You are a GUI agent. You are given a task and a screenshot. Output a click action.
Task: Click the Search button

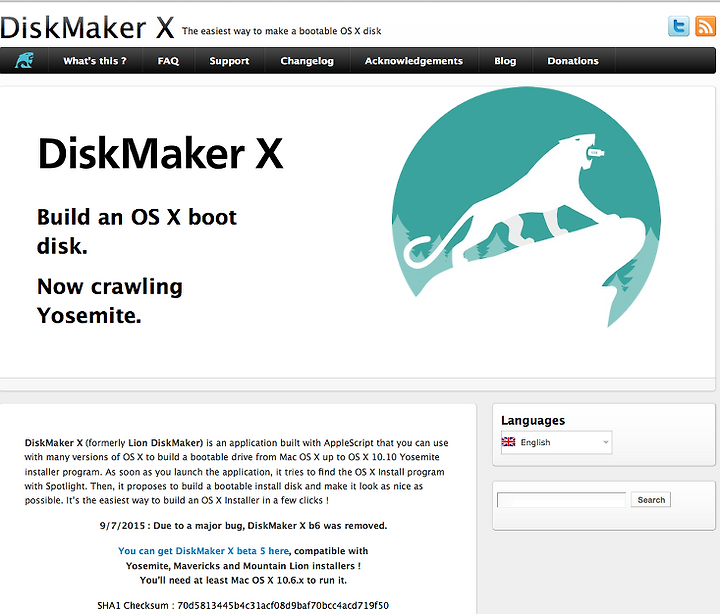(x=651, y=500)
